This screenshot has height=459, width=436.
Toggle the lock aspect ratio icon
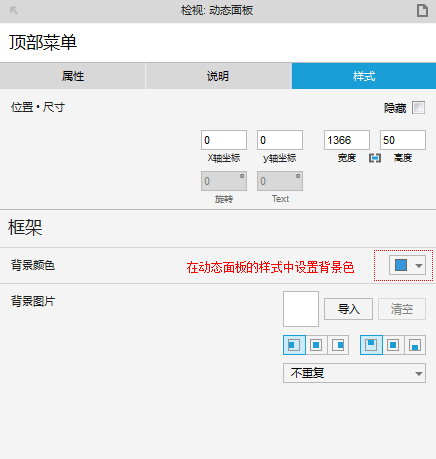[x=375, y=158]
